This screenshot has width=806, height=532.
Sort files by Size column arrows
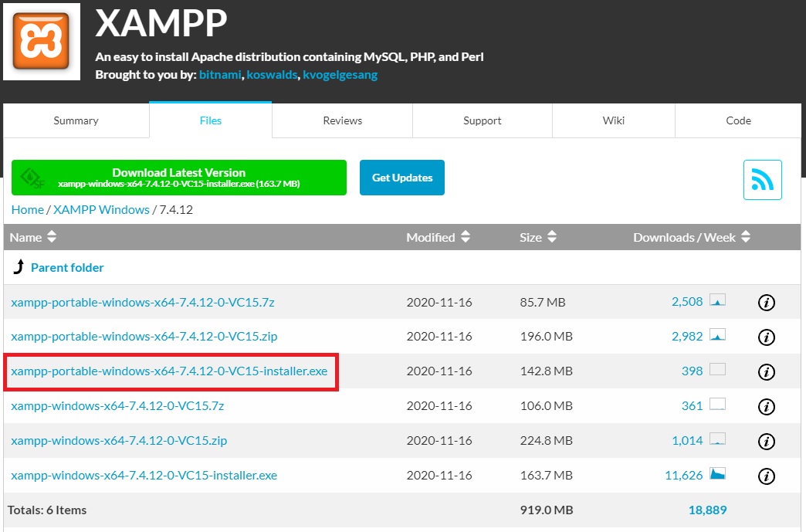pyautogui.click(x=551, y=237)
